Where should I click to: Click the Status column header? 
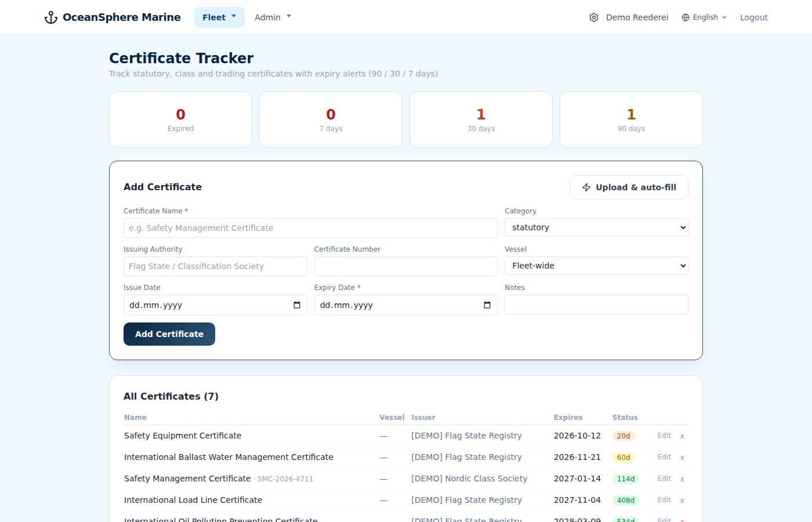point(625,418)
